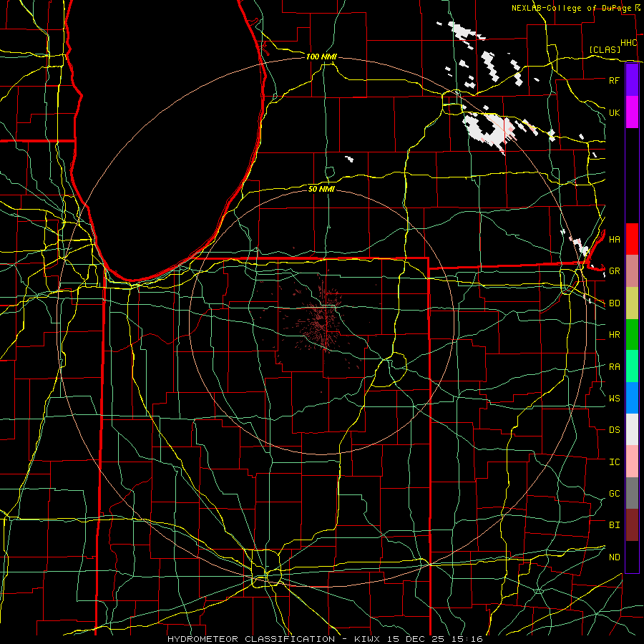Select the light pink IC legend swatch

pyautogui.click(x=632, y=462)
